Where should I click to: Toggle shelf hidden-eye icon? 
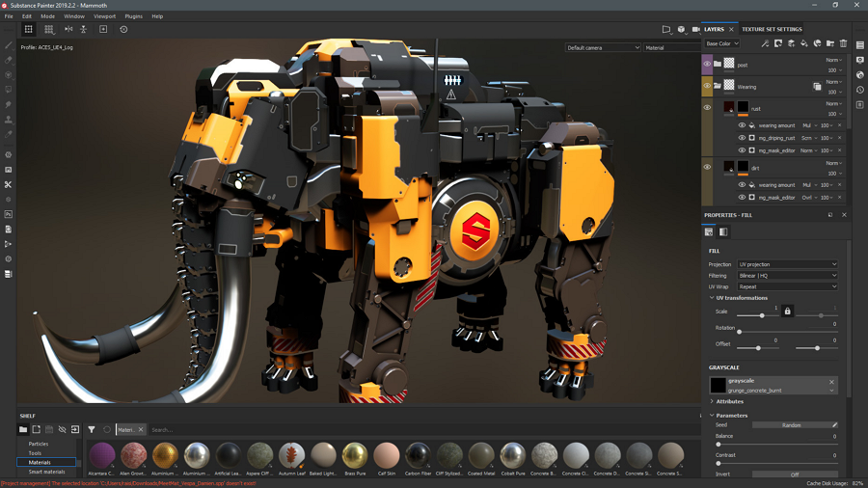click(x=62, y=429)
